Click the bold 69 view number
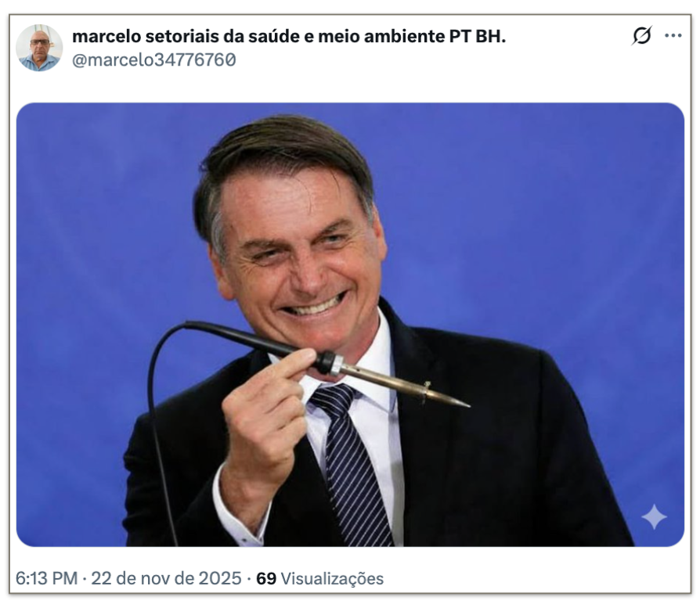The height and width of the screenshot is (604, 700). (266, 579)
